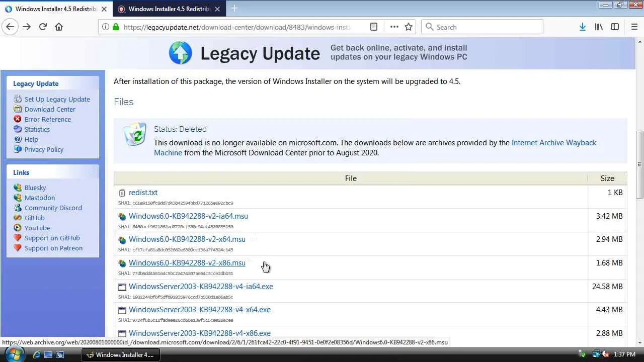Click the page vertical scrollbar

point(639,164)
